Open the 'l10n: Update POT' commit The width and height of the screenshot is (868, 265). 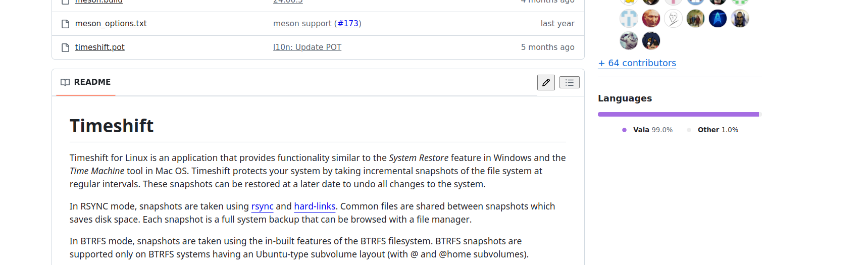point(307,47)
